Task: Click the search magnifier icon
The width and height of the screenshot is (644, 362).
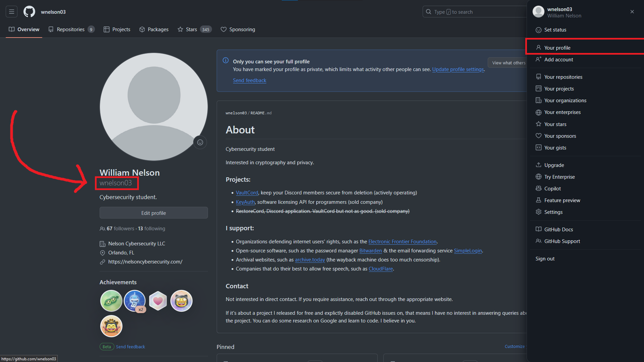Action: (x=428, y=12)
